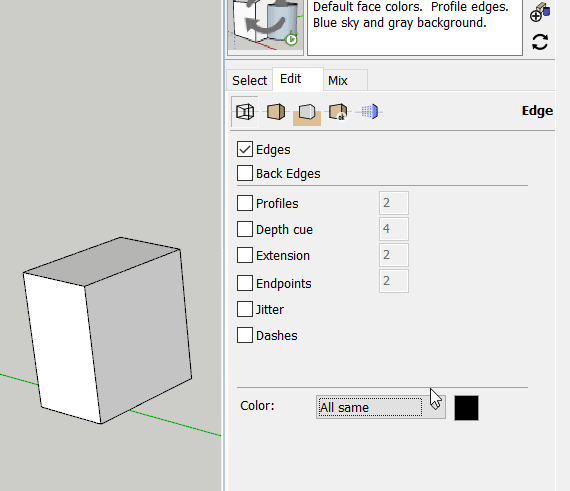Viewport: 570px width, 491px height.
Task: Switch to the Mix tab
Action: (345, 80)
